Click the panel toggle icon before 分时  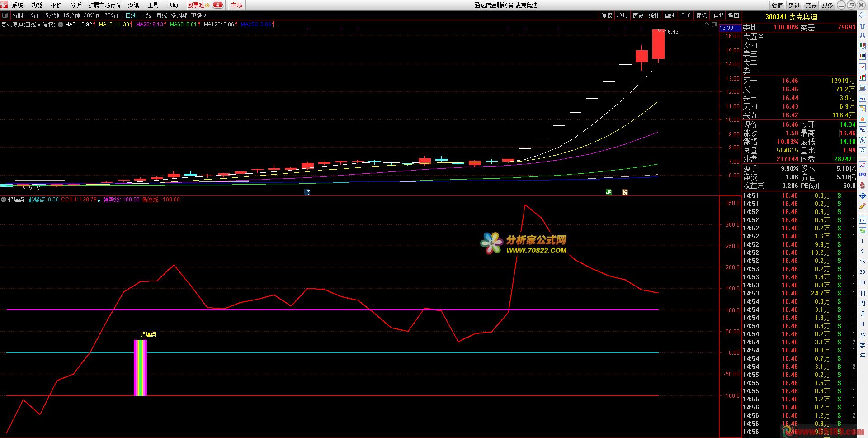coord(5,15)
